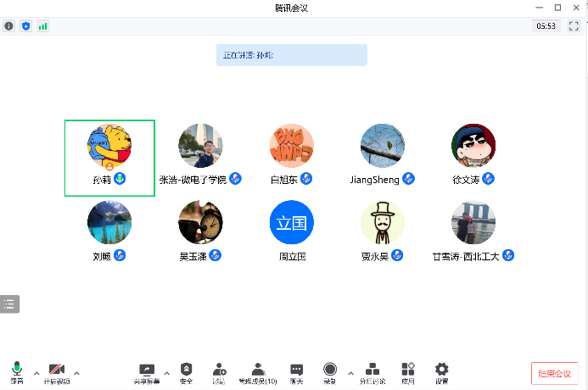Select the 周立国 participant avatar

pyautogui.click(x=292, y=222)
